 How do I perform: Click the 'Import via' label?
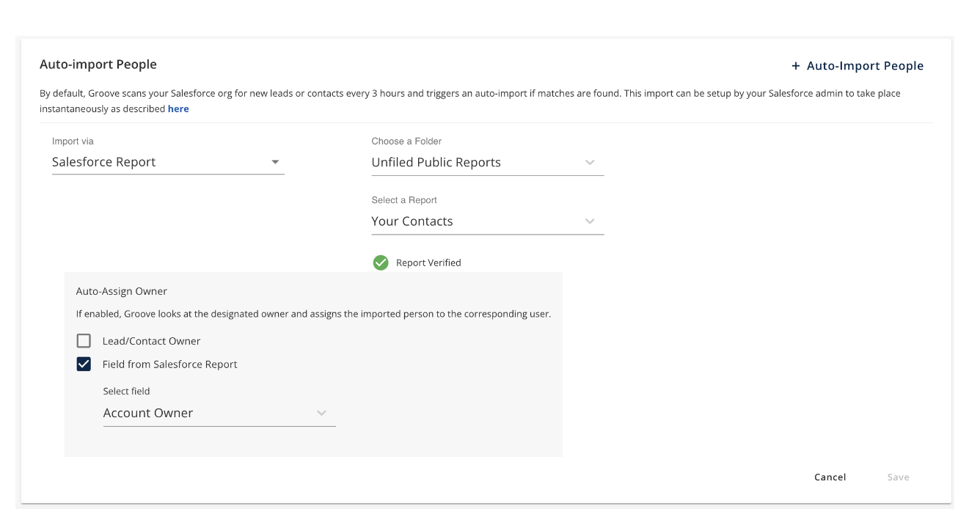point(73,142)
